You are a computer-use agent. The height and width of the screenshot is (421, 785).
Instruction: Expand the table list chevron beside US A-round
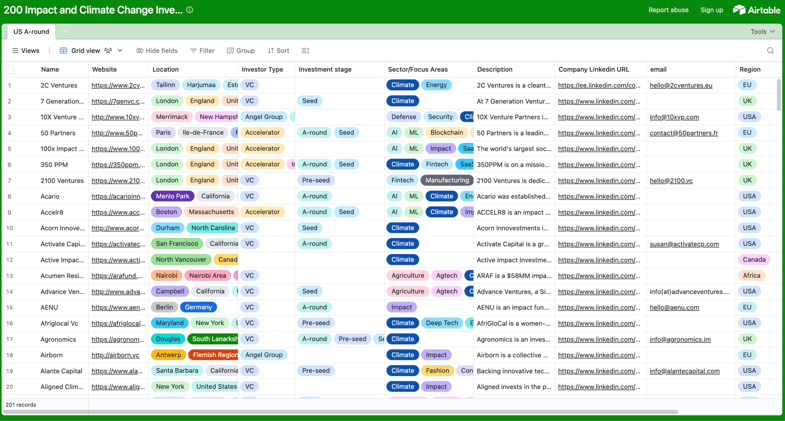[x=65, y=32]
